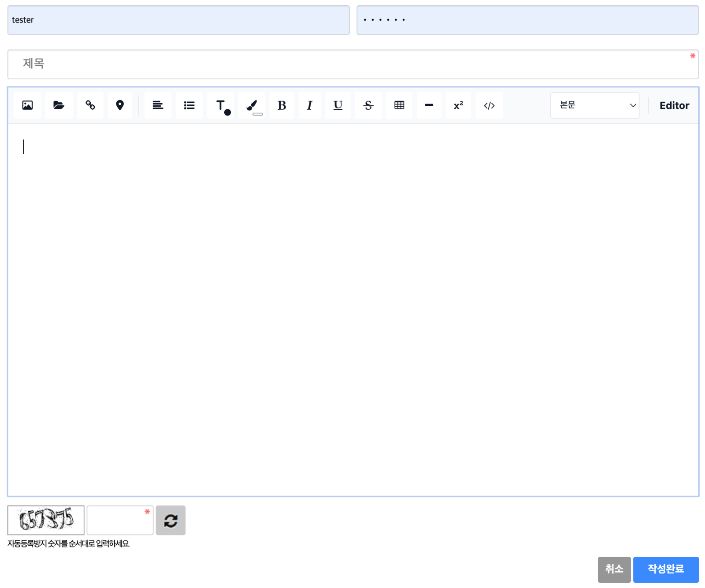Image resolution: width=705 pixels, height=588 pixels.
Task: Toggle underline formatting
Action: point(338,105)
